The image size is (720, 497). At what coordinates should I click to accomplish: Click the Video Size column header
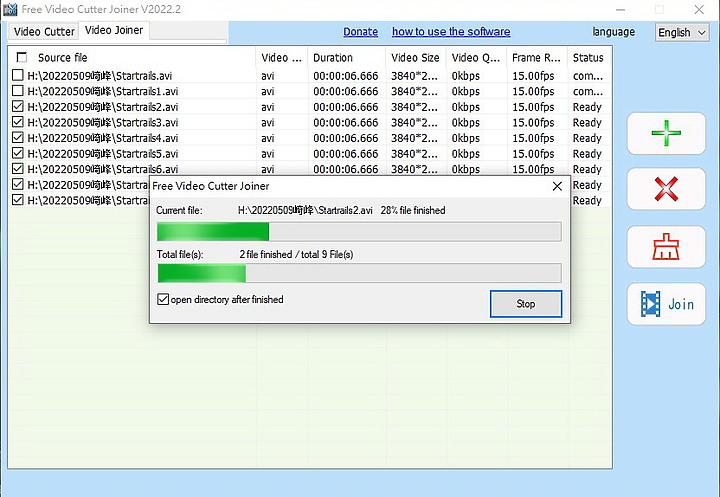[416, 58]
